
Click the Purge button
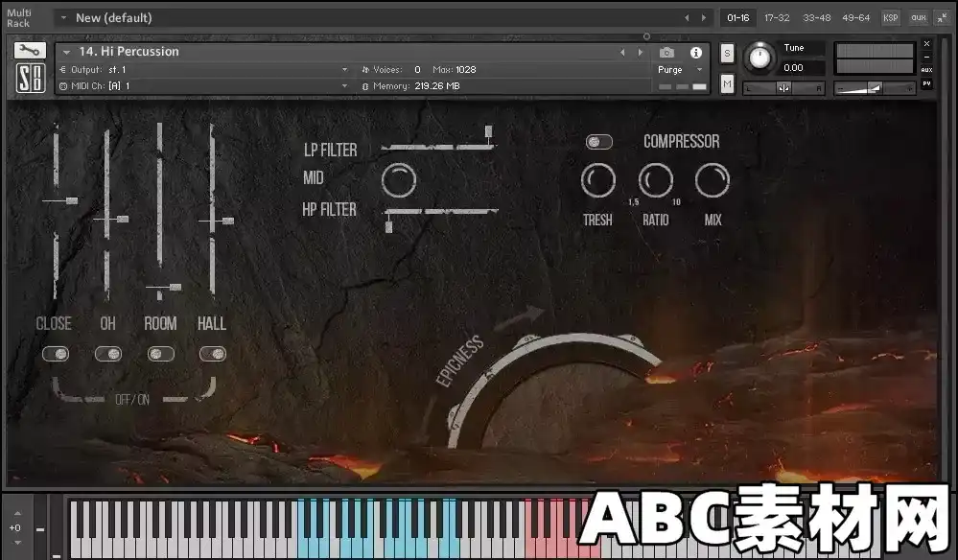coord(671,69)
